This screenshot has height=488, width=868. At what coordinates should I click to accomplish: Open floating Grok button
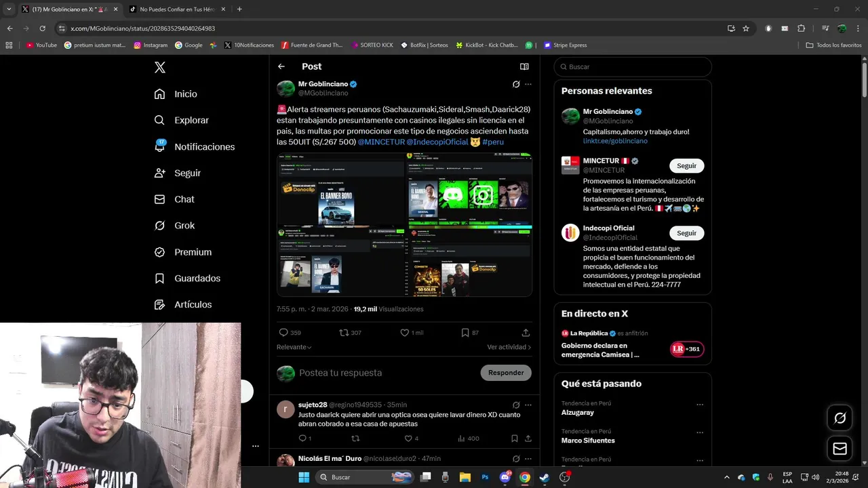[840, 418]
